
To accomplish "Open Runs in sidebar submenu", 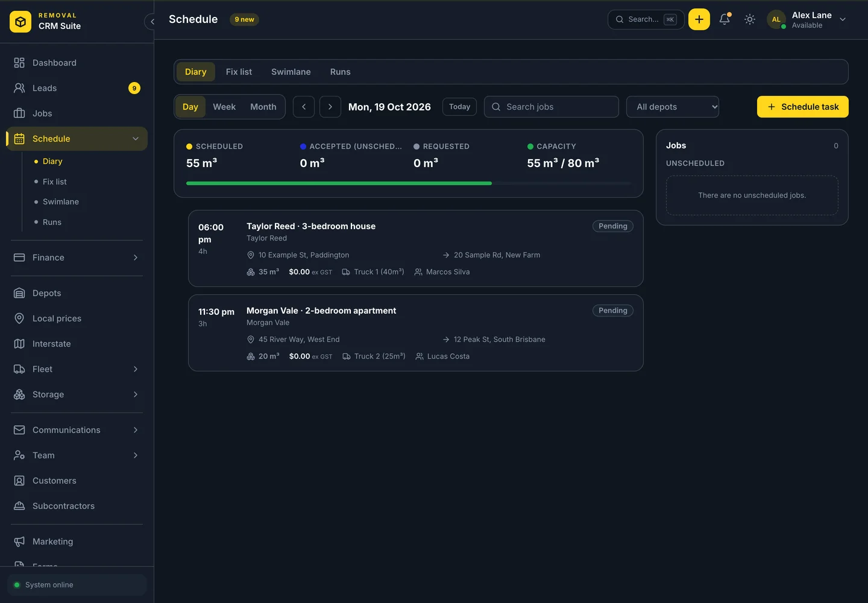I will [x=52, y=222].
